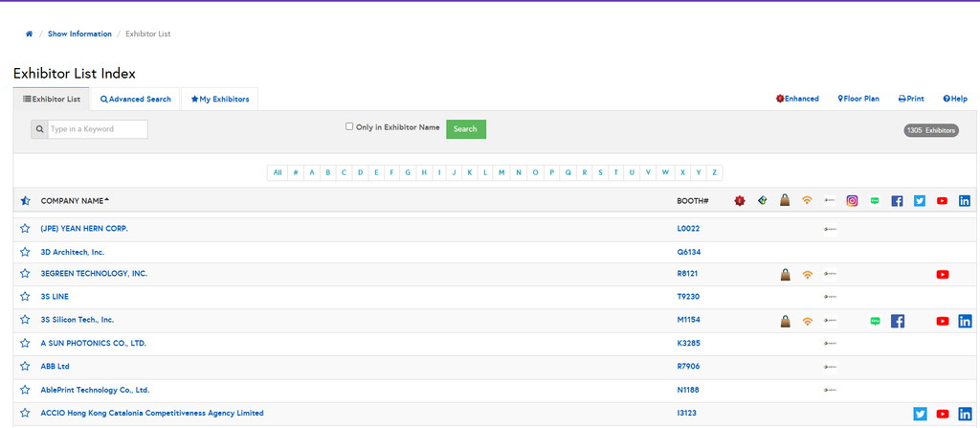980x428 pixels.
Task: Open the Help link
Action: (x=955, y=99)
